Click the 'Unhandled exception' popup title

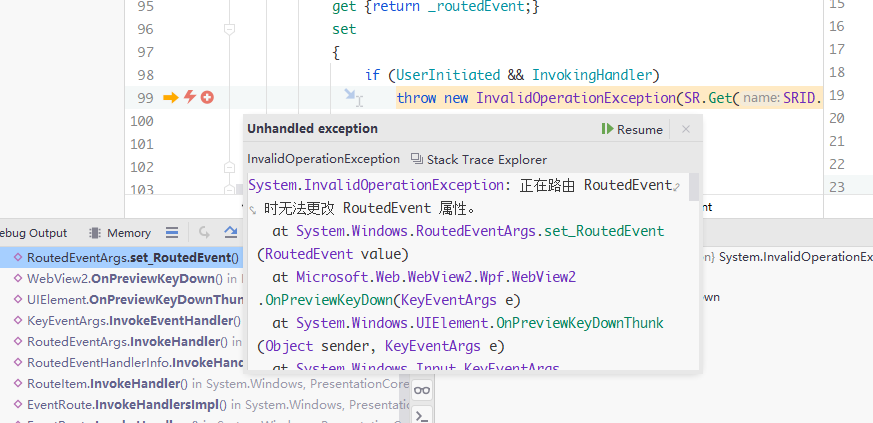tap(312, 129)
